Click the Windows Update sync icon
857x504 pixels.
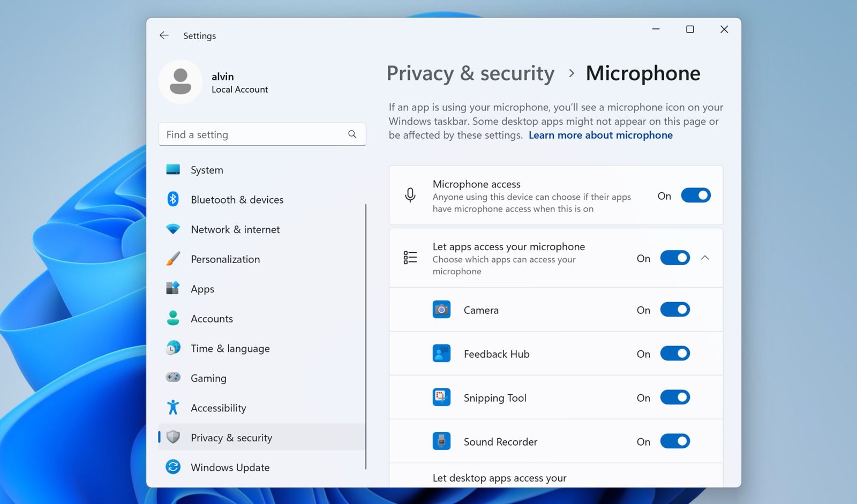coord(173,467)
